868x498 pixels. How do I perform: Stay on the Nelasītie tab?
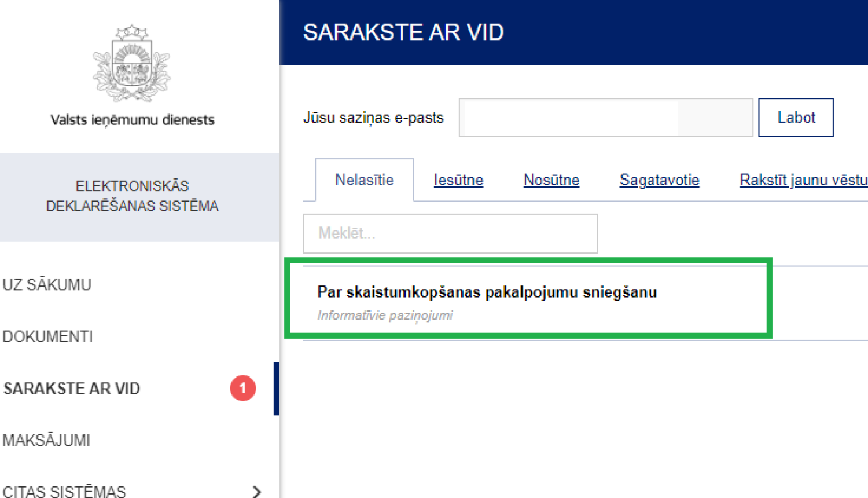coord(364,180)
